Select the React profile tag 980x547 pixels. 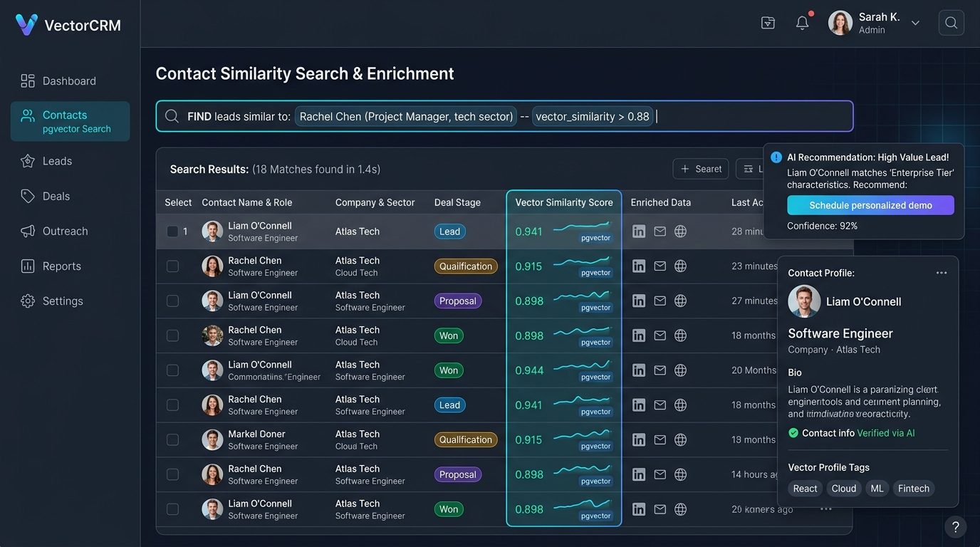805,489
